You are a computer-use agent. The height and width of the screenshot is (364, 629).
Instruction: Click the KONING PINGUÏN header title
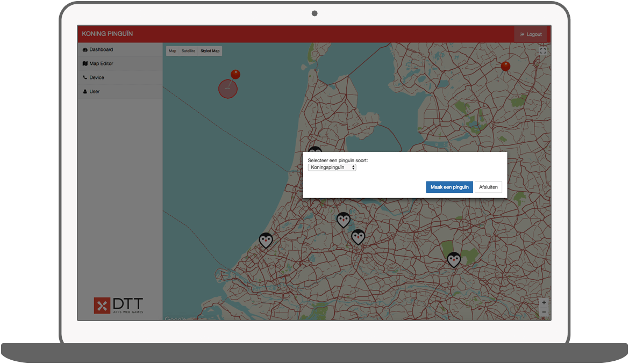107,34
